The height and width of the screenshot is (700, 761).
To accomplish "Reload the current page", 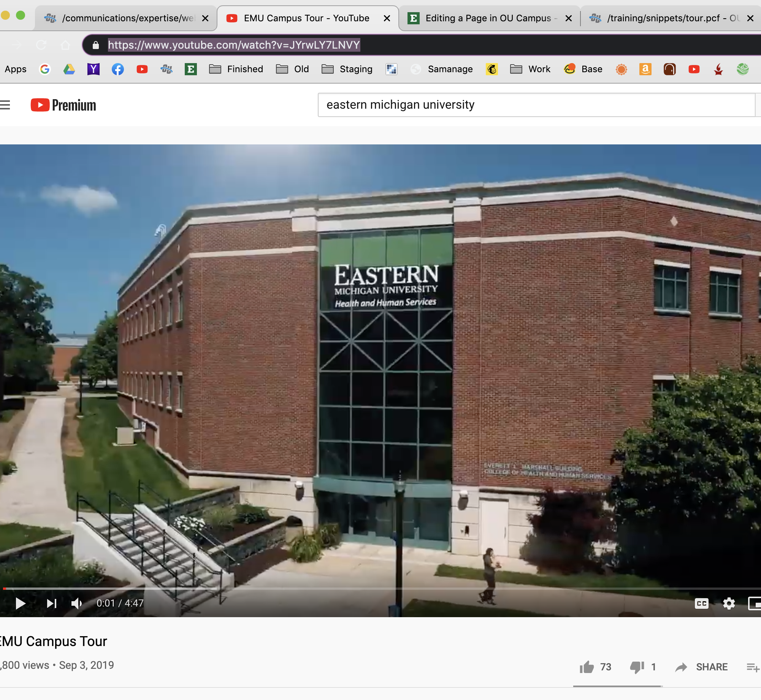I will coord(41,45).
